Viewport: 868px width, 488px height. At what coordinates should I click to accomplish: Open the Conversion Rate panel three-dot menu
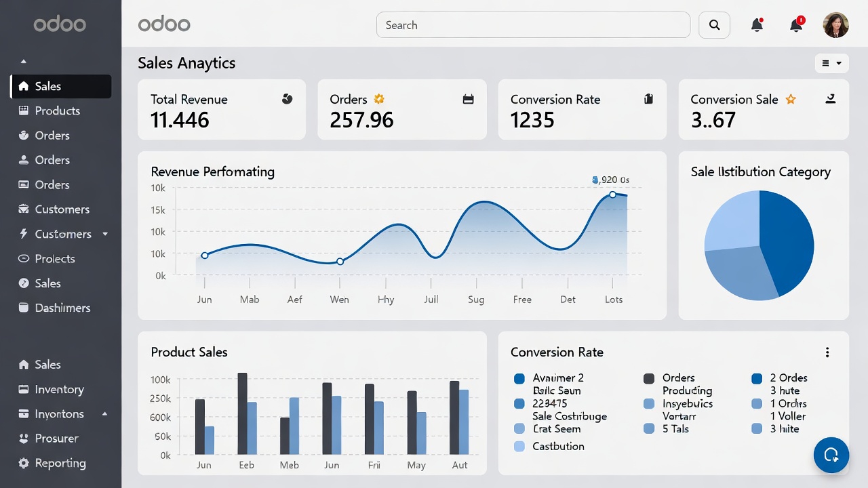827,352
